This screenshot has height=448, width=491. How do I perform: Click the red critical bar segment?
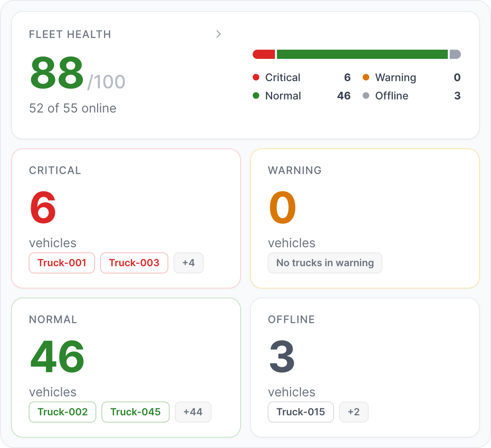[x=264, y=54]
